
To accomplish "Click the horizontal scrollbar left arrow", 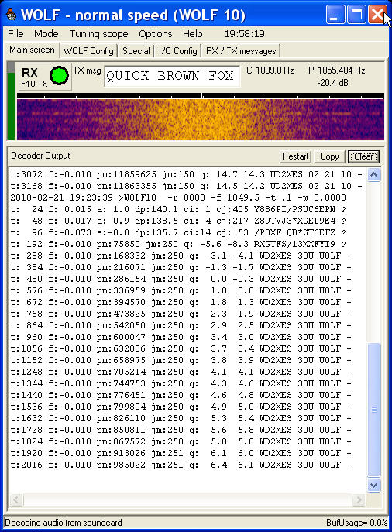I will [x=16, y=499].
